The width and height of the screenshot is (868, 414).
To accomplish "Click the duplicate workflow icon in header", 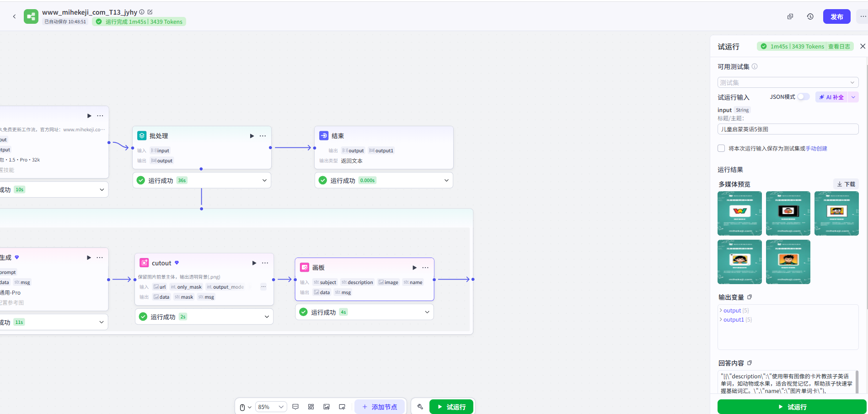I will point(790,16).
